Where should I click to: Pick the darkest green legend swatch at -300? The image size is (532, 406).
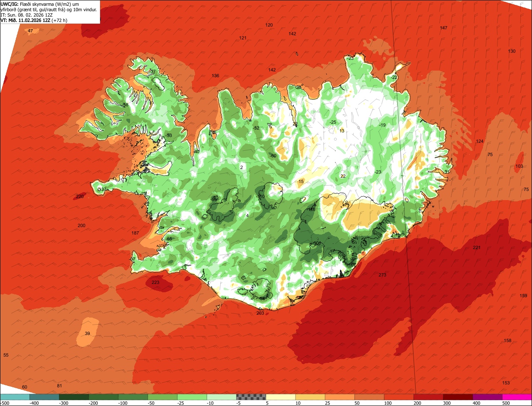coord(74,397)
